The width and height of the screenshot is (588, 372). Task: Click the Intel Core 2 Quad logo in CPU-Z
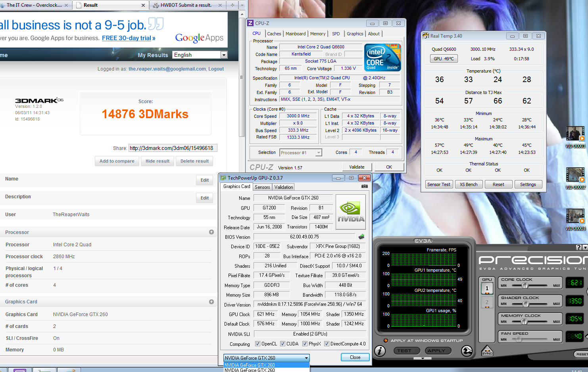pos(382,57)
